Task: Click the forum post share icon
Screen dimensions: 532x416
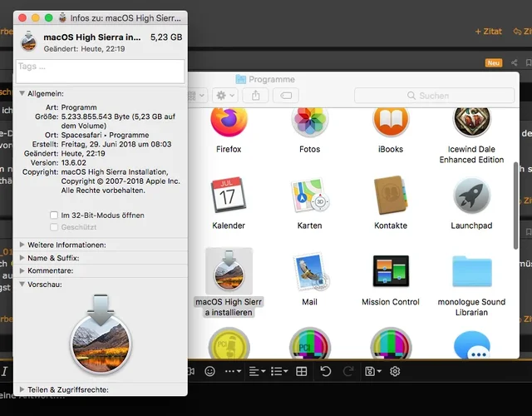Action: pyautogui.click(x=515, y=62)
